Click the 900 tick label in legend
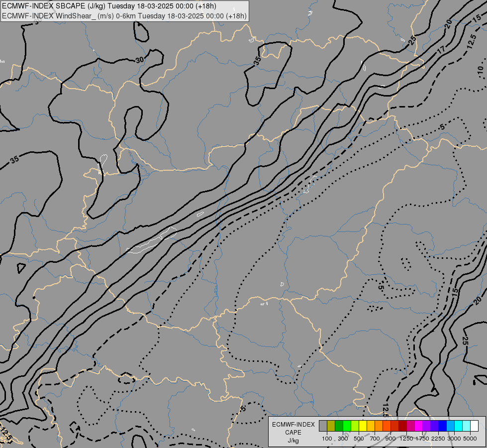Viewport: 487px width, 448px height. [x=390, y=439]
